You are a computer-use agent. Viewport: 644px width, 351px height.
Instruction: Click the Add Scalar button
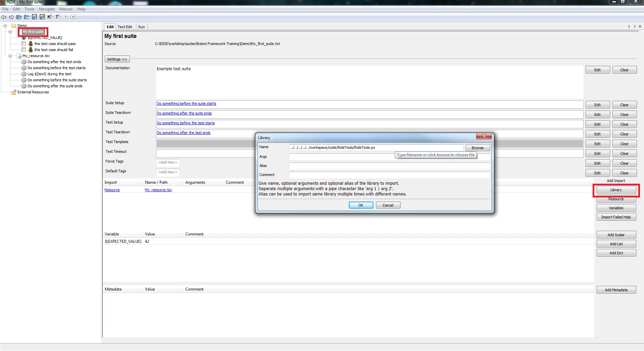tap(616, 235)
